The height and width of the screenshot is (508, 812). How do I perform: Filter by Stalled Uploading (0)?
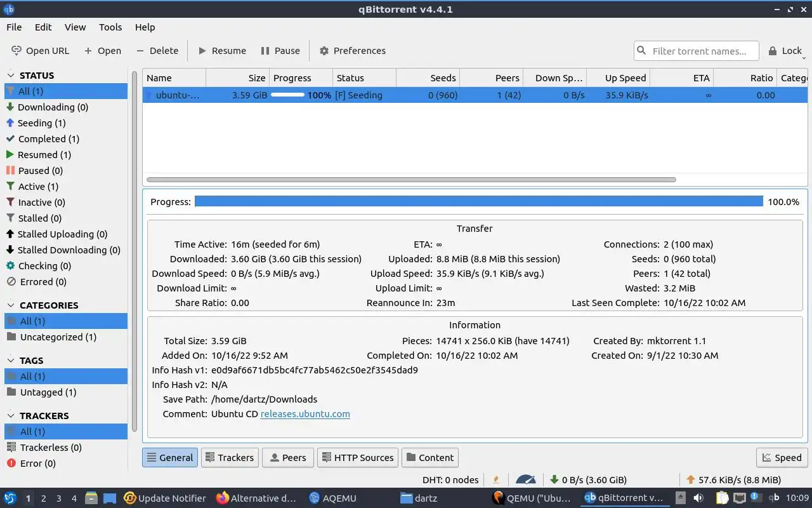point(66,234)
